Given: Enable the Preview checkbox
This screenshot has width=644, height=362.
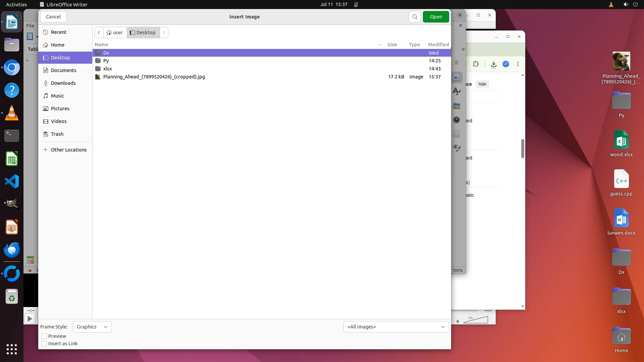Looking at the screenshot, I should point(44,336).
